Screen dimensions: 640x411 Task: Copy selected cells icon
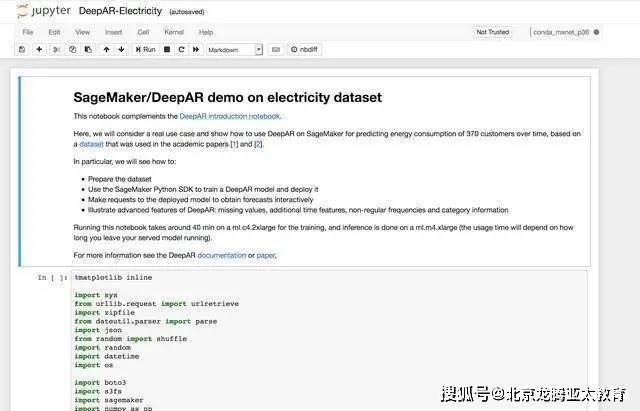pyautogui.click(x=73, y=49)
